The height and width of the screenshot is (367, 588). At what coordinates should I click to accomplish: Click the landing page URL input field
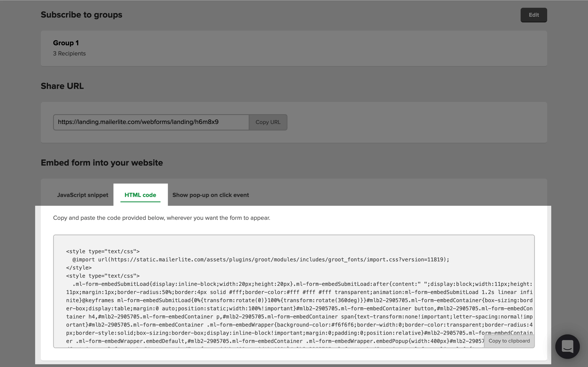coord(151,122)
